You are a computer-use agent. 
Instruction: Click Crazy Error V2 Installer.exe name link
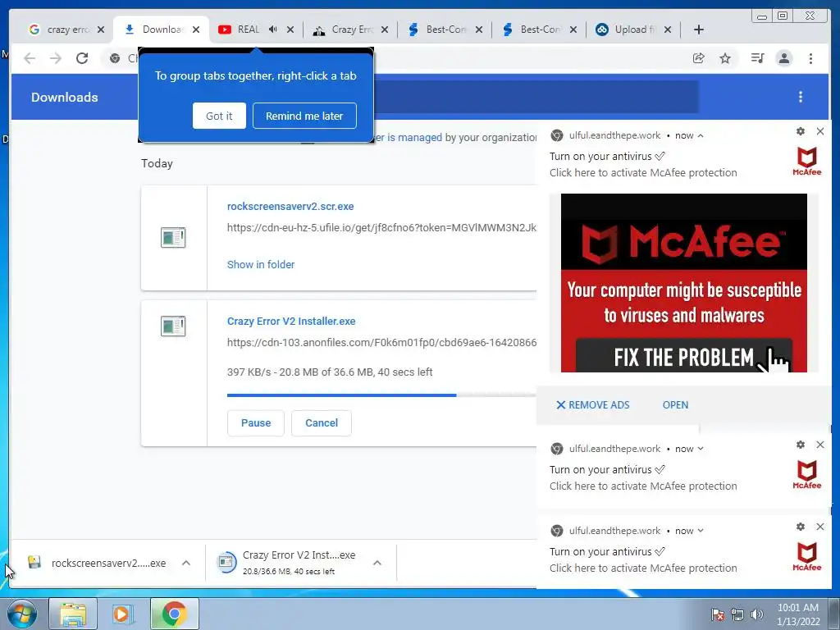click(291, 322)
